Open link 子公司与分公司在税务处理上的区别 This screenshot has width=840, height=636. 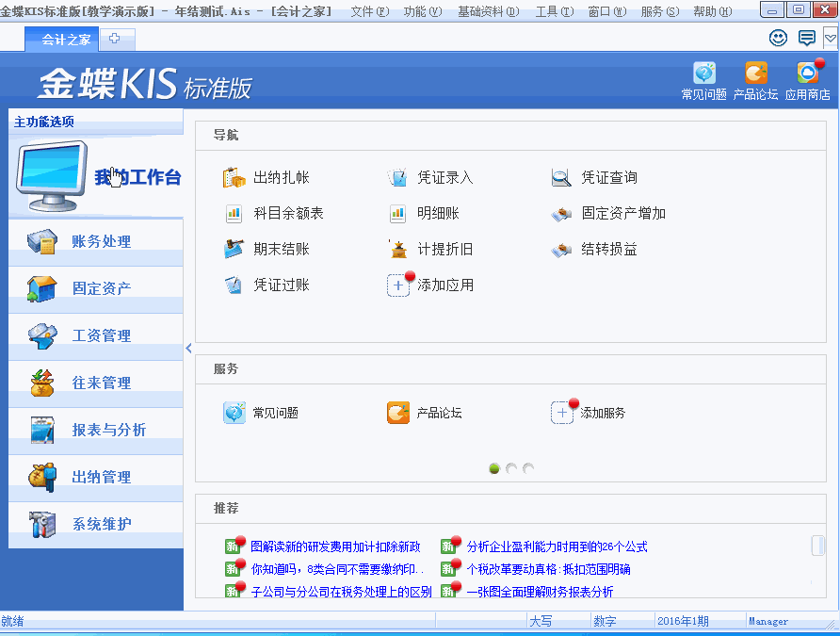[x=341, y=592]
